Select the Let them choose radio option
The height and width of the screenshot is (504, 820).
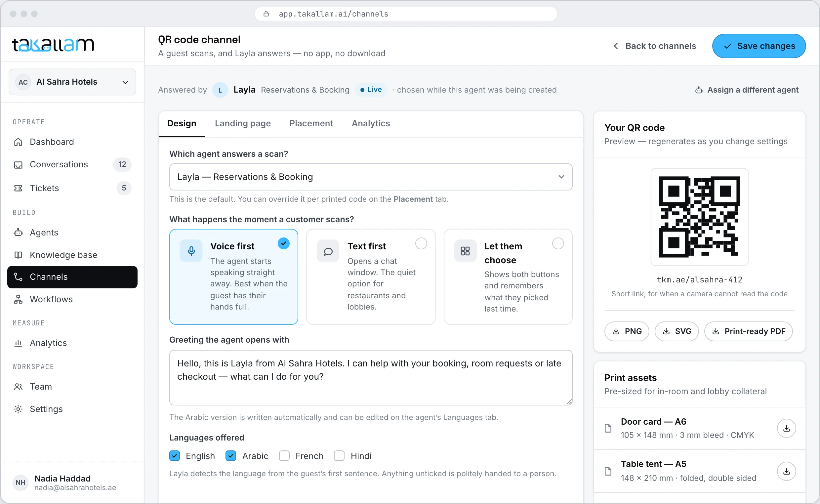point(558,243)
